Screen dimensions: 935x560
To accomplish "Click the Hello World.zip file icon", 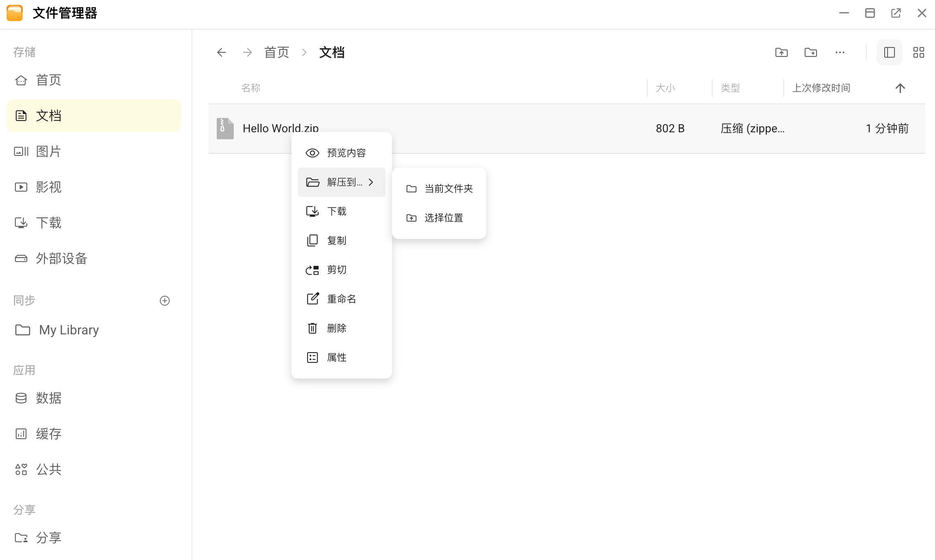I will click(225, 129).
